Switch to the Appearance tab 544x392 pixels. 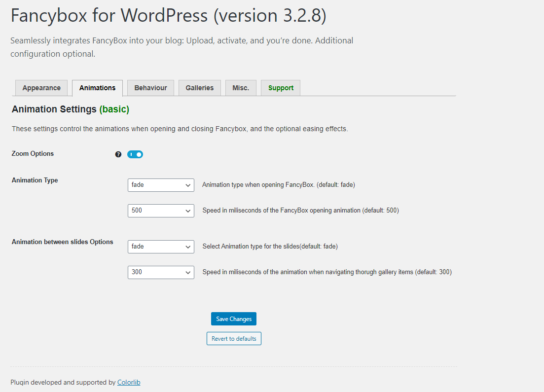click(x=41, y=88)
